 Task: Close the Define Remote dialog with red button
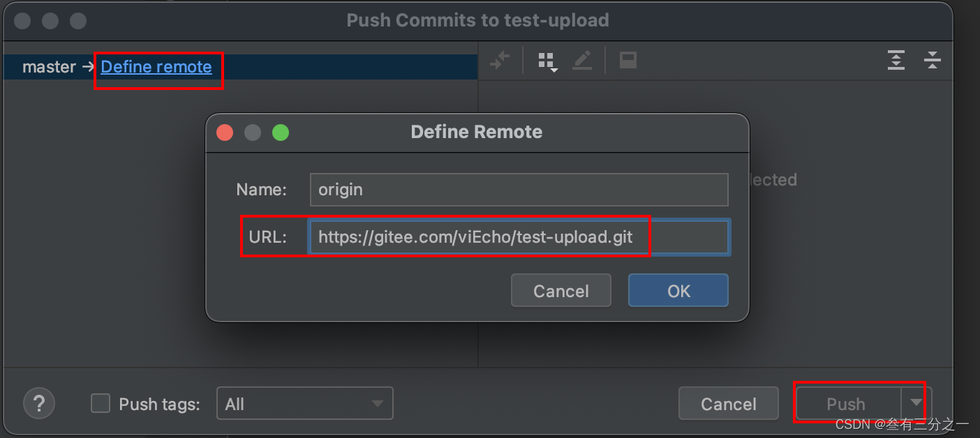225,133
